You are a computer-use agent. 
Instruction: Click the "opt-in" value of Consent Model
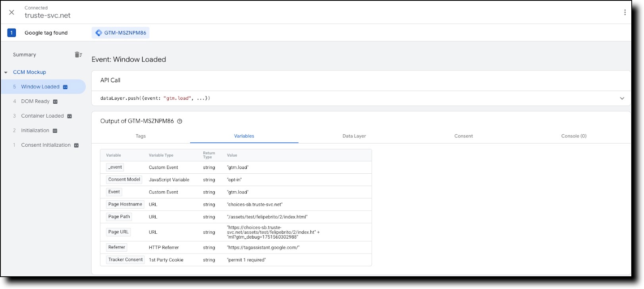[x=234, y=180]
